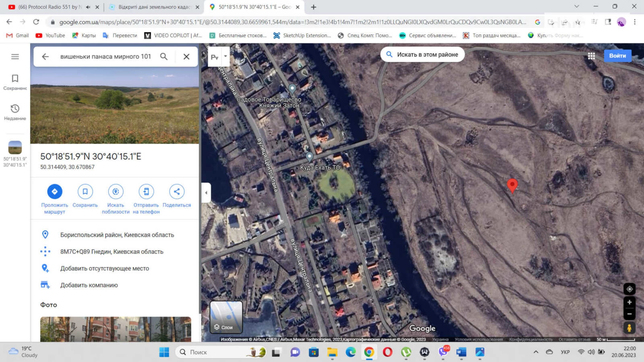Click the 'Поделиться' share icon
The width and height of the screenshot is (644, 362).
(177, 191)
